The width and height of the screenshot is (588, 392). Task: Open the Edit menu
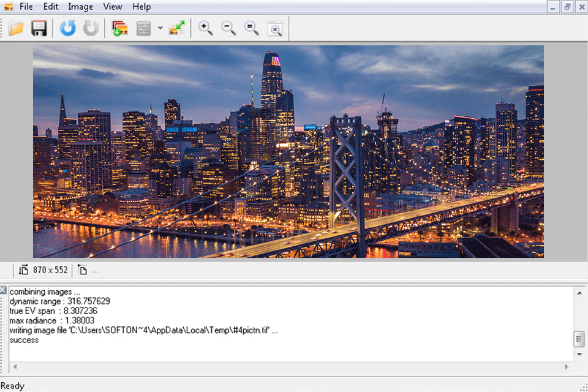pyautogui.click(x=51, y=7)
